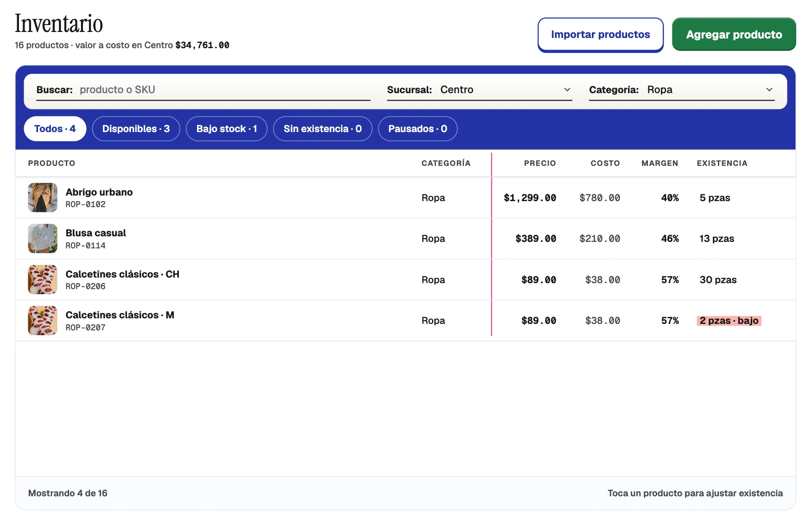Choose the Calcetines clásicos · CH row name

click(122, 274)
